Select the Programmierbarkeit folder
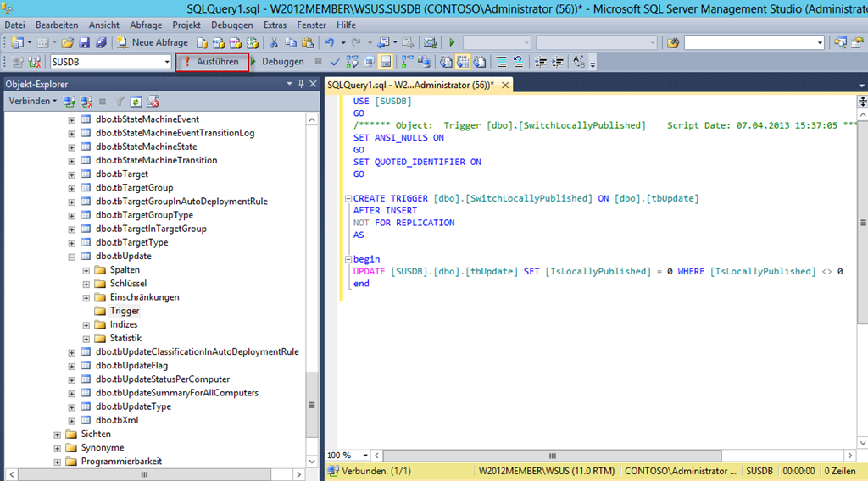This screenshot has width=868, height=481. coord(121,462)
